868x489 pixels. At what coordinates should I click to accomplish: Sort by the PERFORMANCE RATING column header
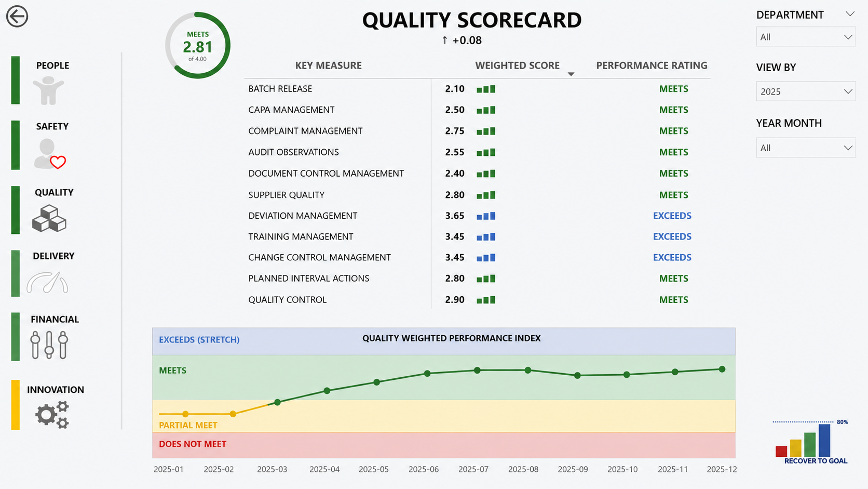tap(652, 65)
